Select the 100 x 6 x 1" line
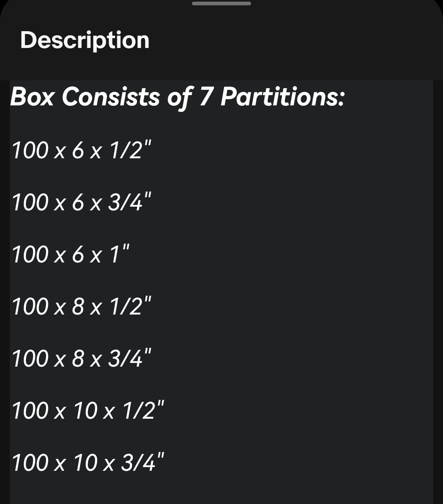Viewport: 443px width, 504px height. [71, 254]
